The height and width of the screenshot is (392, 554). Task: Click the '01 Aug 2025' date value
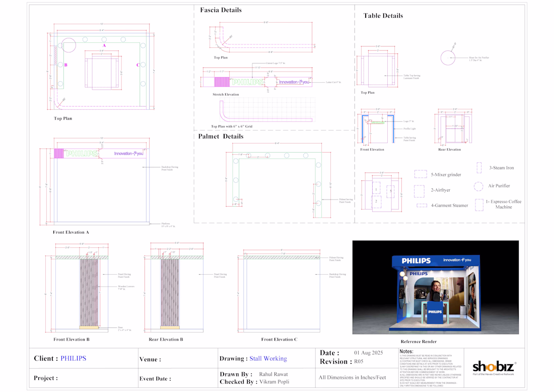point(369,353)
